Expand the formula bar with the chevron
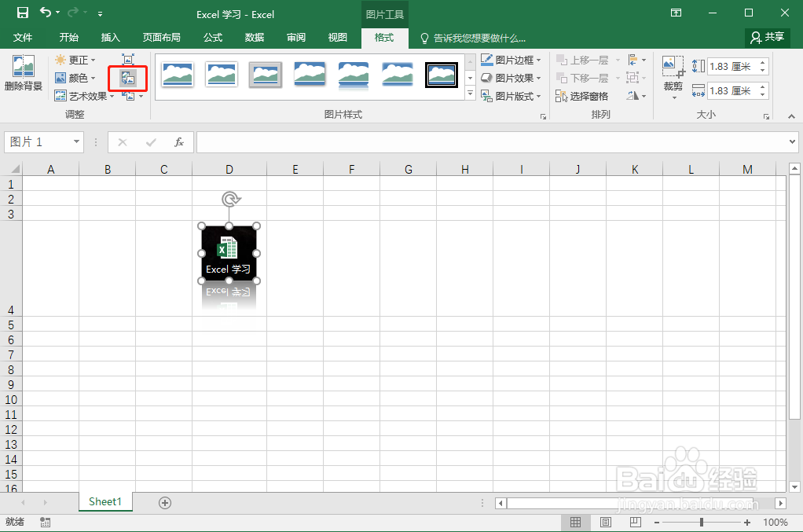 point(792,141)
